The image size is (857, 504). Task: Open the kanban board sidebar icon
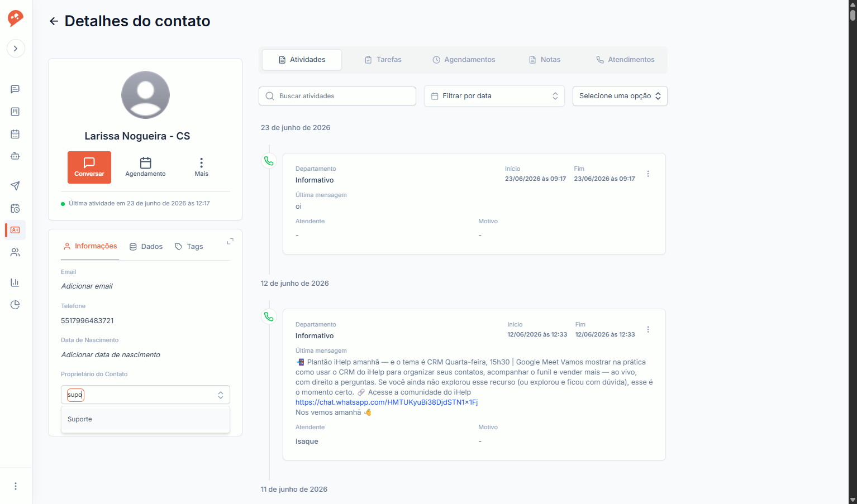[15, 112]
